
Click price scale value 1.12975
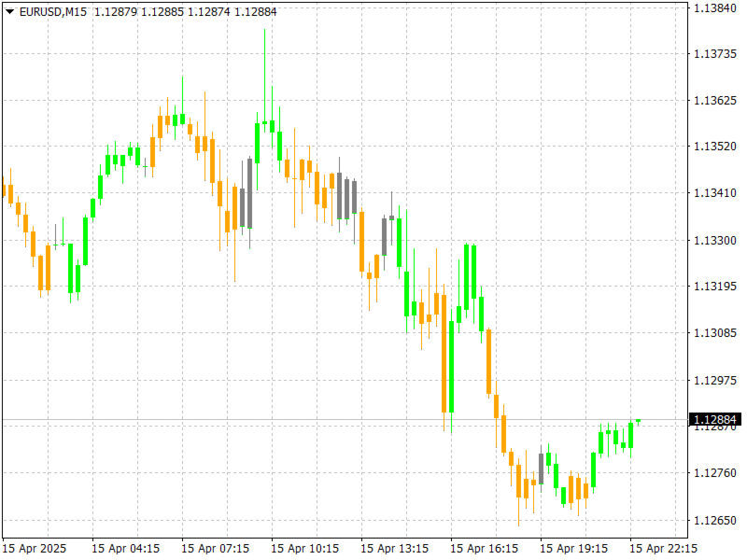[715, 381]
